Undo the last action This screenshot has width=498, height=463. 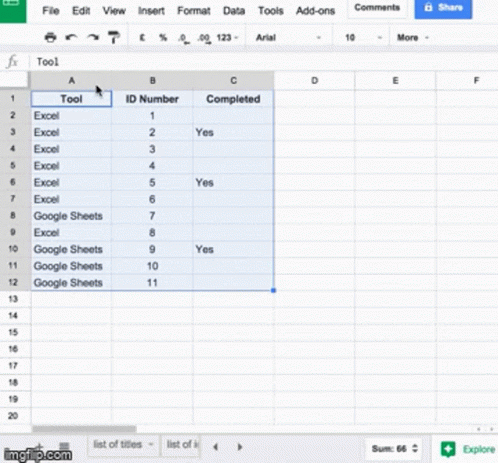[x=71, y=37]
